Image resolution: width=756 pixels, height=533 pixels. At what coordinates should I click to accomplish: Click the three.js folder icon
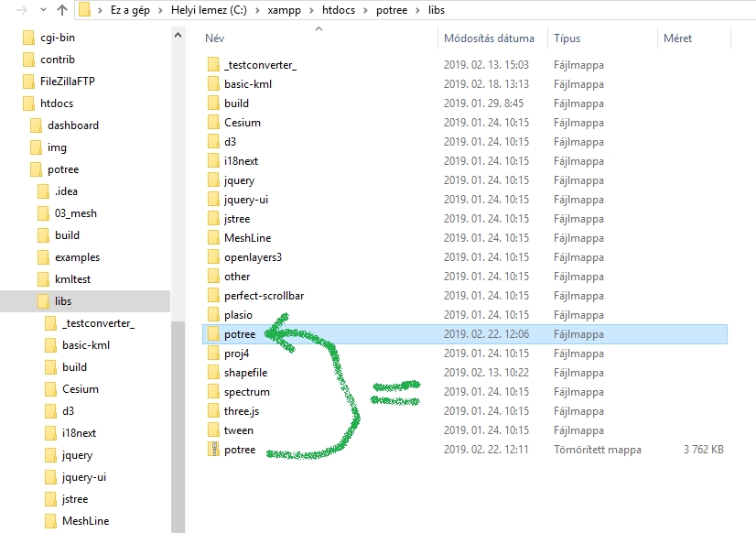pos(214,410)
